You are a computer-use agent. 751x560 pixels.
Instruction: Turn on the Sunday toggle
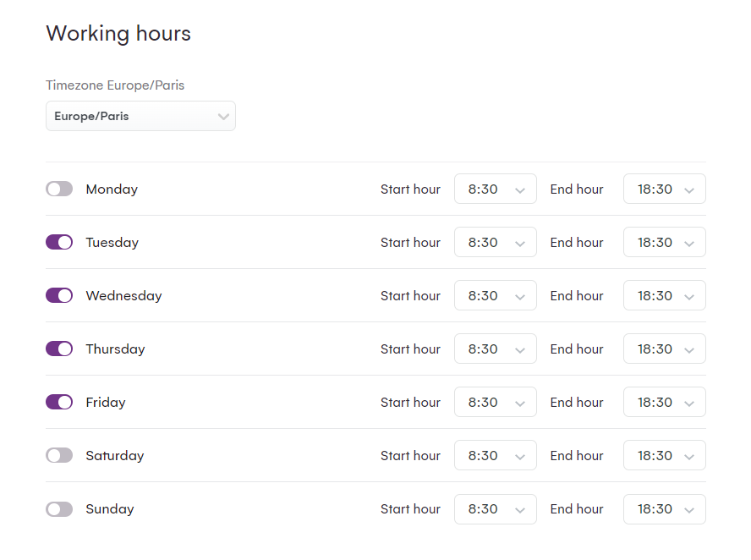(59, 508)
